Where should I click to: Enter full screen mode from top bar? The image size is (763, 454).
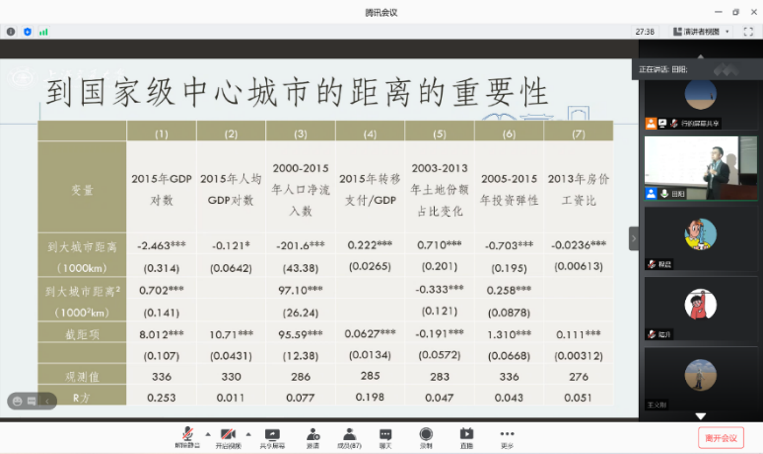coord(748,32)
